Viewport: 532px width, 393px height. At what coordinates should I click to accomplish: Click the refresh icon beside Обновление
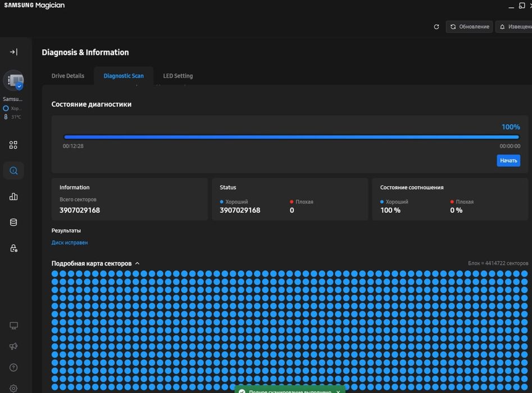(436, 27)
